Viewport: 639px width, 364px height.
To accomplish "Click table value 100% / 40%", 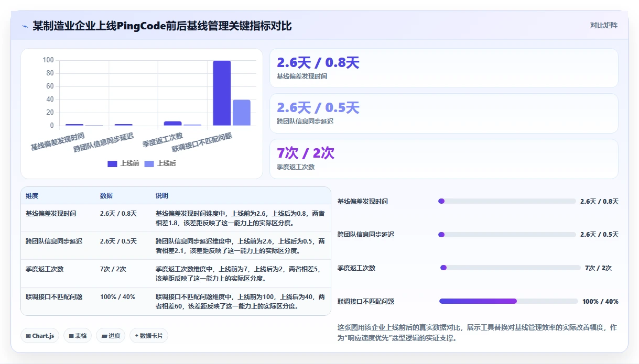I will click(x=118, y=297).
